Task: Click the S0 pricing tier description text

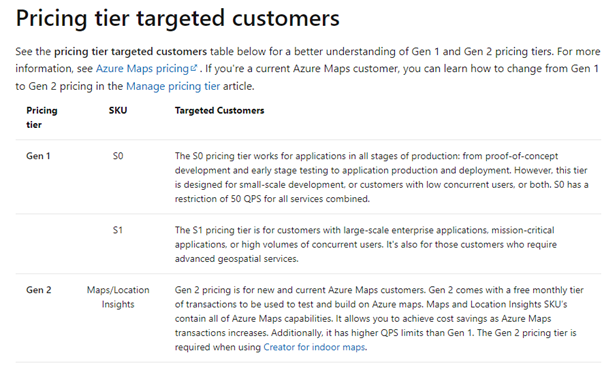Action: [x=382, y=177]
